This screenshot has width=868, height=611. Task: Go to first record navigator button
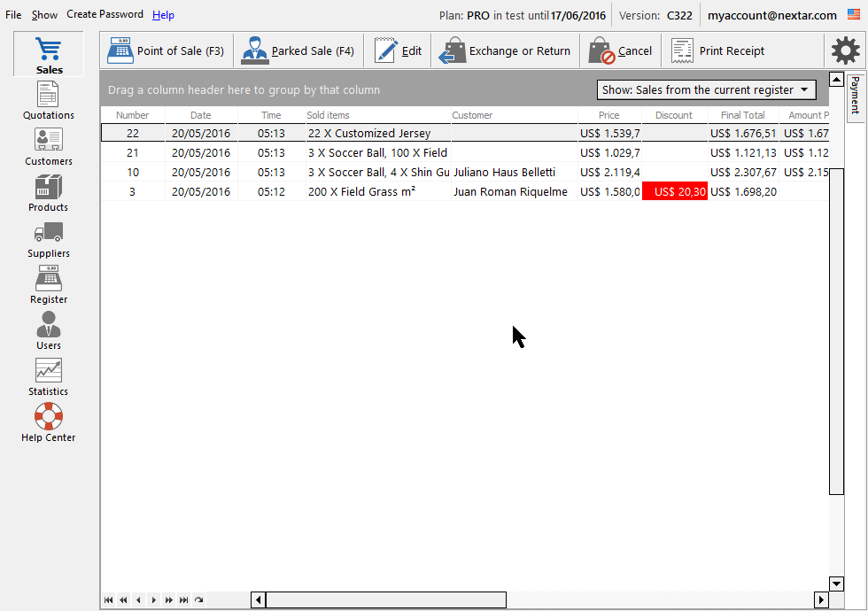(108, 600)
